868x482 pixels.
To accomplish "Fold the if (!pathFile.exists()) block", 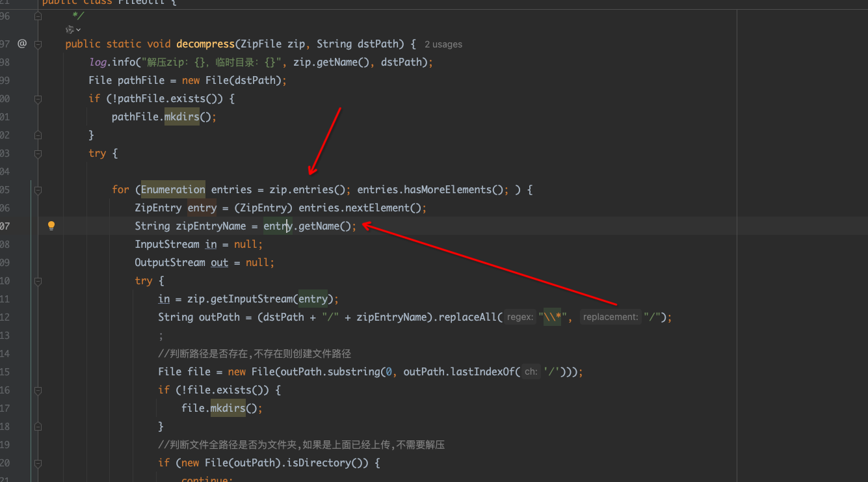I will click(x=38, y=99).
